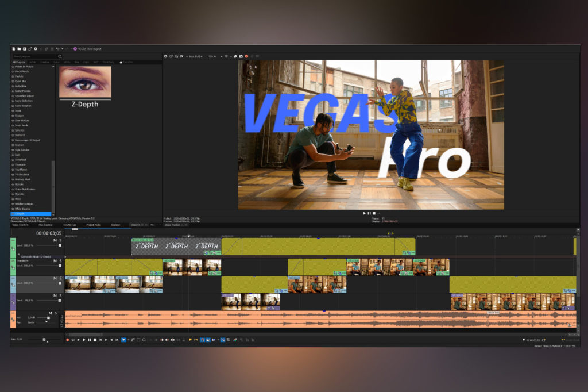This screenshot has width=588, height=392.
Task: Focus the Search plug-ins field
Action: tap(34, 56)
